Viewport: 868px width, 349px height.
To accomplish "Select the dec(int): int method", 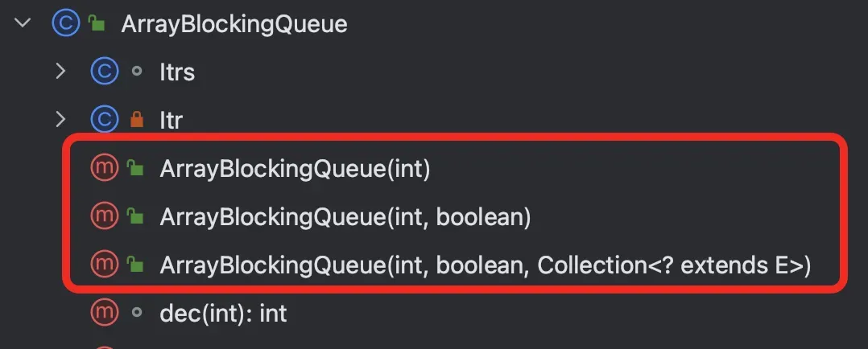I will 224,313.
